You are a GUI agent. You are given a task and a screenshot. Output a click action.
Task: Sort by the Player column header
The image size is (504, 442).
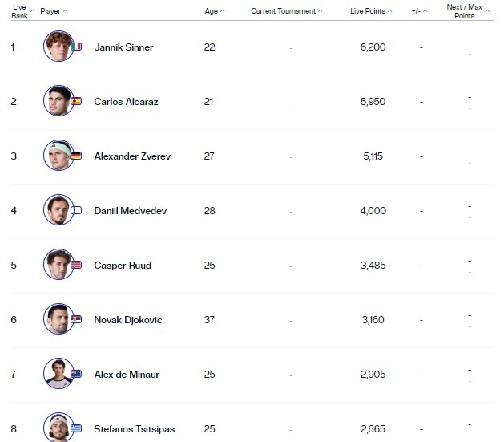click(53, 11)
